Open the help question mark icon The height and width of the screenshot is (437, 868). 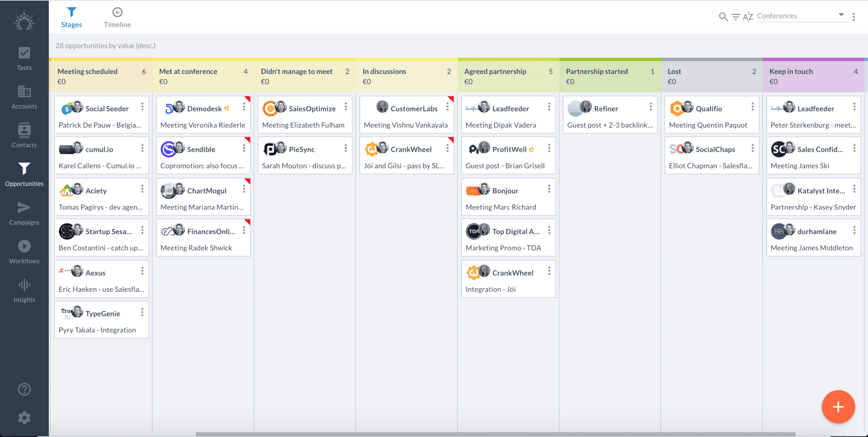(24, 389)
